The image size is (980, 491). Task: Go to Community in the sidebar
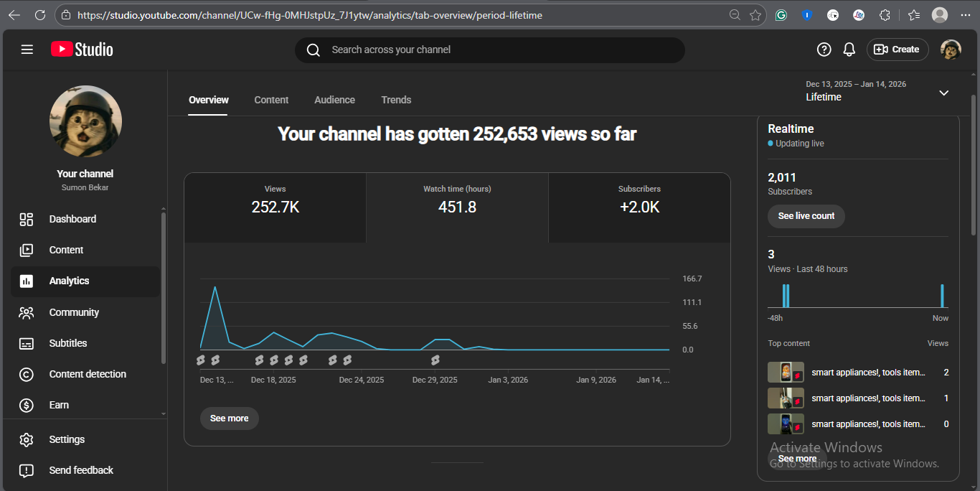pos(74,312)
